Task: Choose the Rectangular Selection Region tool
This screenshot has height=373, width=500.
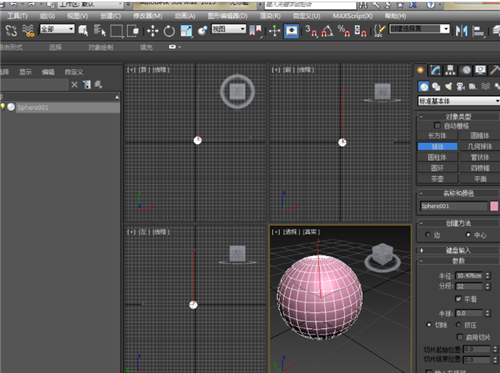Action: pyautogui.click(x=116, y=31)
